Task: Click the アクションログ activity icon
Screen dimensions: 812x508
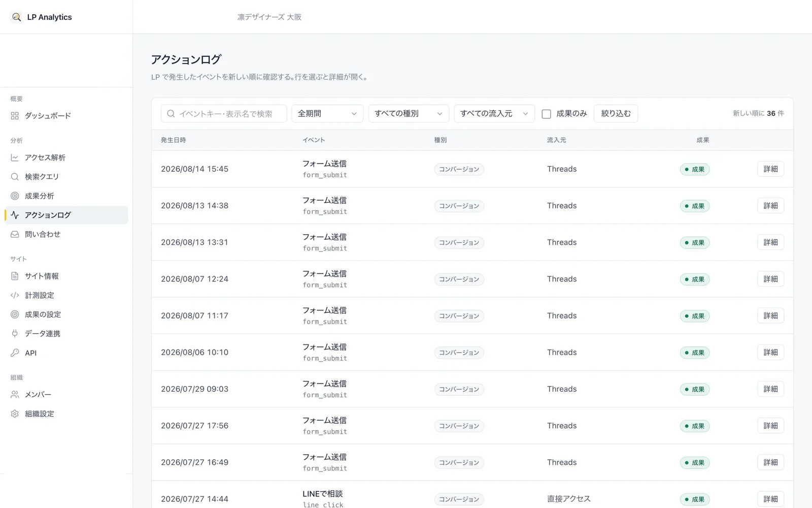Action: pyautogui.click(x=15, y=215)
